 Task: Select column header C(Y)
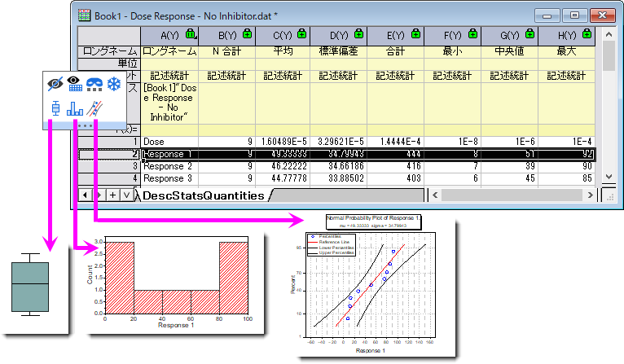tap(283, 36)
